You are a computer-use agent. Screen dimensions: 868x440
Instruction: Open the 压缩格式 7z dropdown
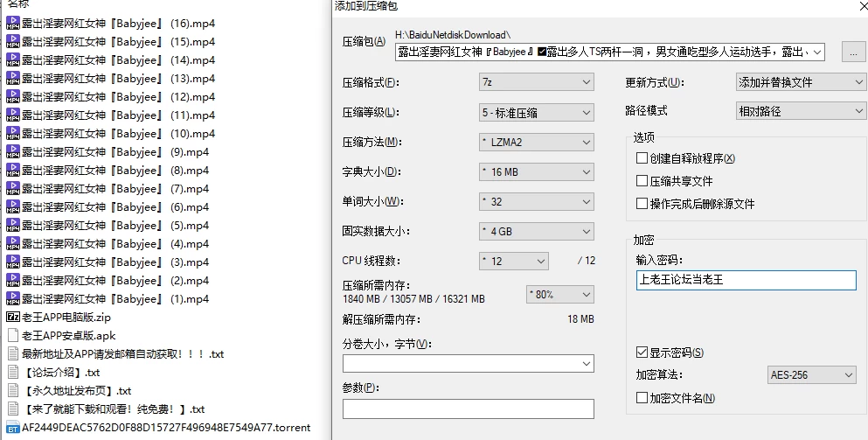537,82
